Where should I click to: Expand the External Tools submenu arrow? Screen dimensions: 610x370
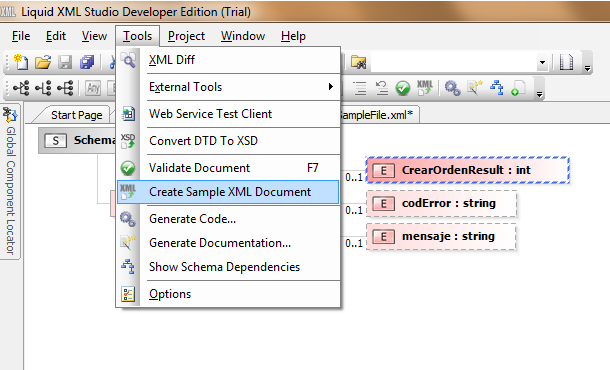coord(331,86)
